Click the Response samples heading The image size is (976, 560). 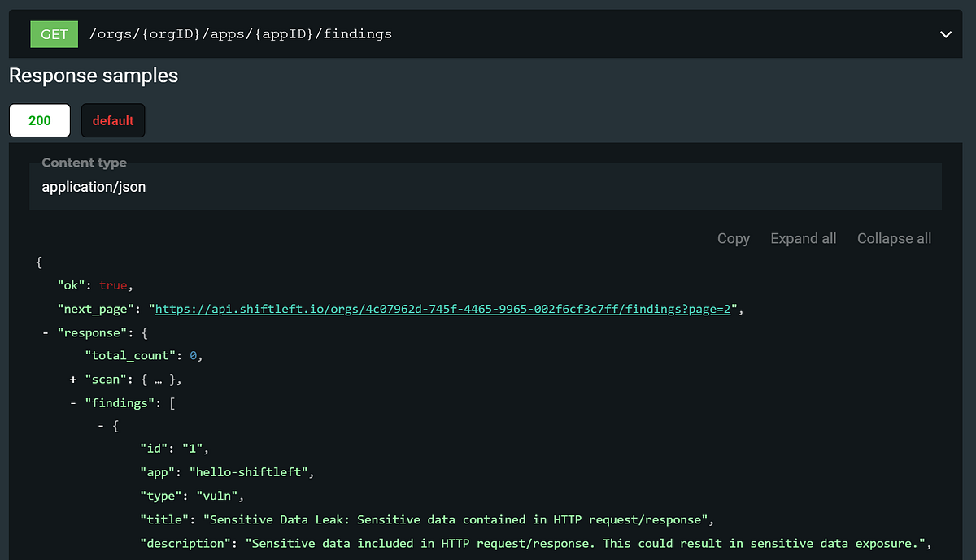(94, 76)
